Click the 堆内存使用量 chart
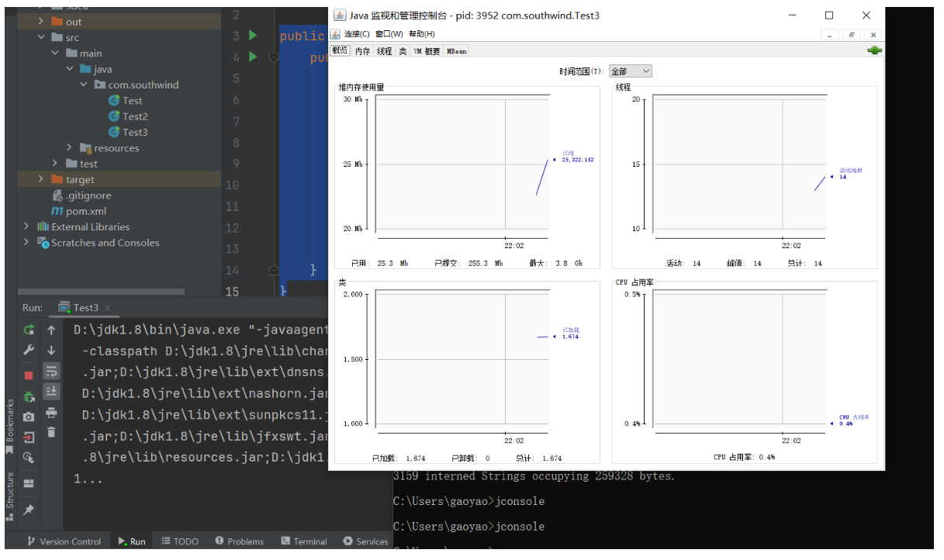Screen dimensions: 944x560 point(462,164)
